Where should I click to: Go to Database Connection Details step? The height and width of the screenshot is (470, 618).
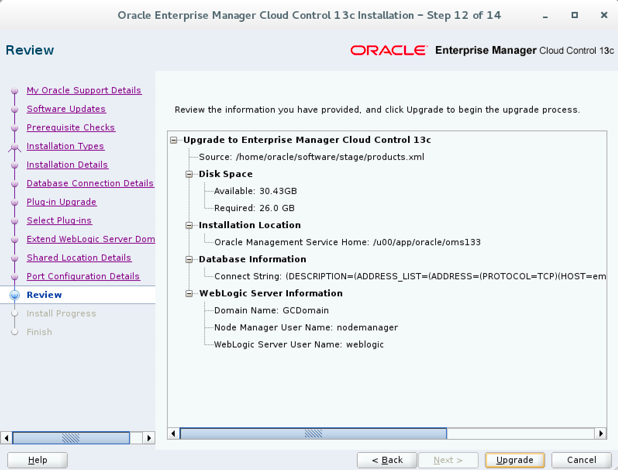[x=90, y=183]
